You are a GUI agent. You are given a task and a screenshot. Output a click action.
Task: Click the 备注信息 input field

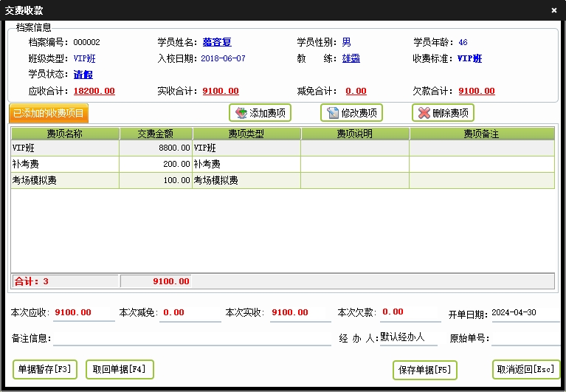pyautogui.click(x=192, y=338)
